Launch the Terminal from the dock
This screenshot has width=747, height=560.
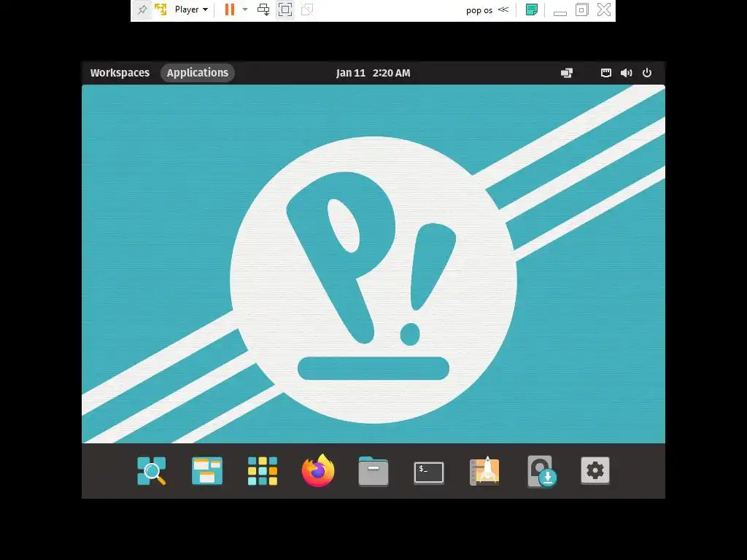point(429,472)
